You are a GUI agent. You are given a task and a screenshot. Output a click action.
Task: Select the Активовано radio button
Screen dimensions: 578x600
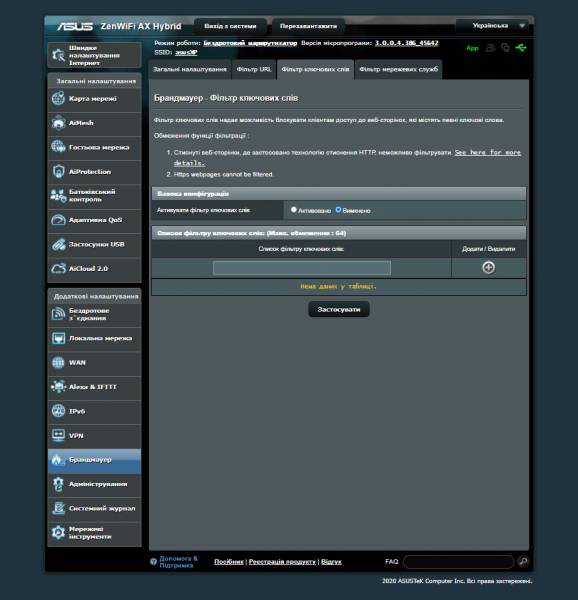coord(293,210)
